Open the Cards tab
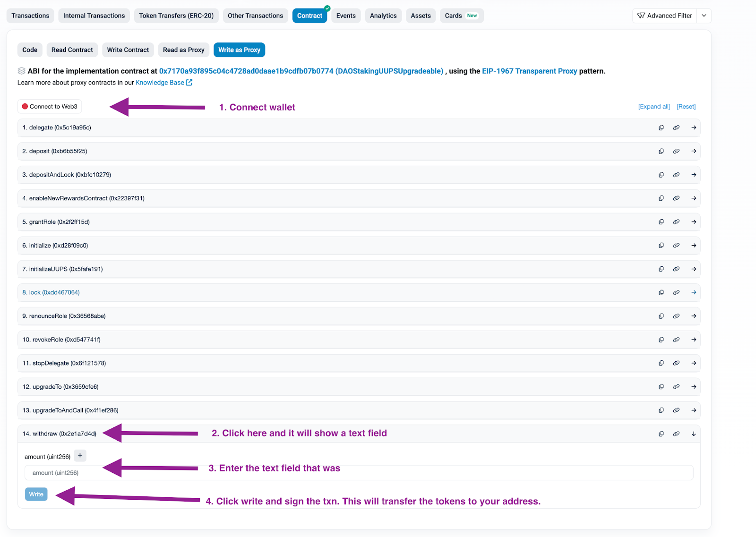This screenshot has width=756, height=537. coord(461,16)
